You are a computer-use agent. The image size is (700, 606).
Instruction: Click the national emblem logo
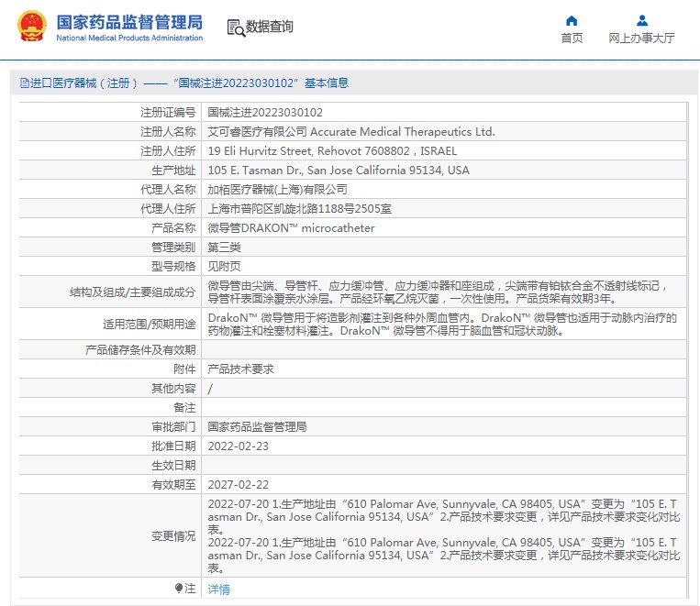click(x=32, y=27)
